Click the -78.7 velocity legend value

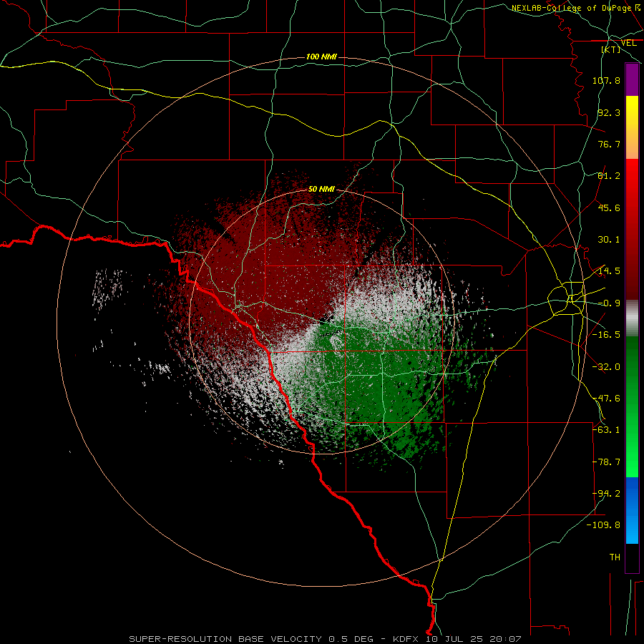coord(606,462)
